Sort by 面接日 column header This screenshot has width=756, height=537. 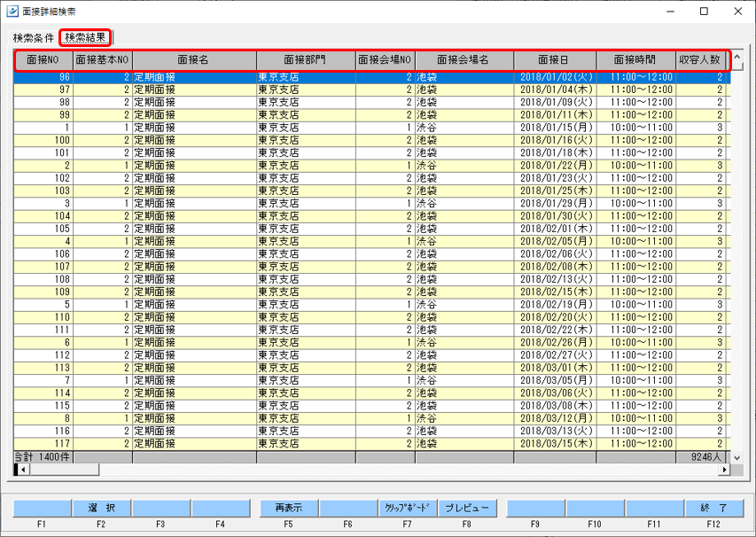pos(555,59)
